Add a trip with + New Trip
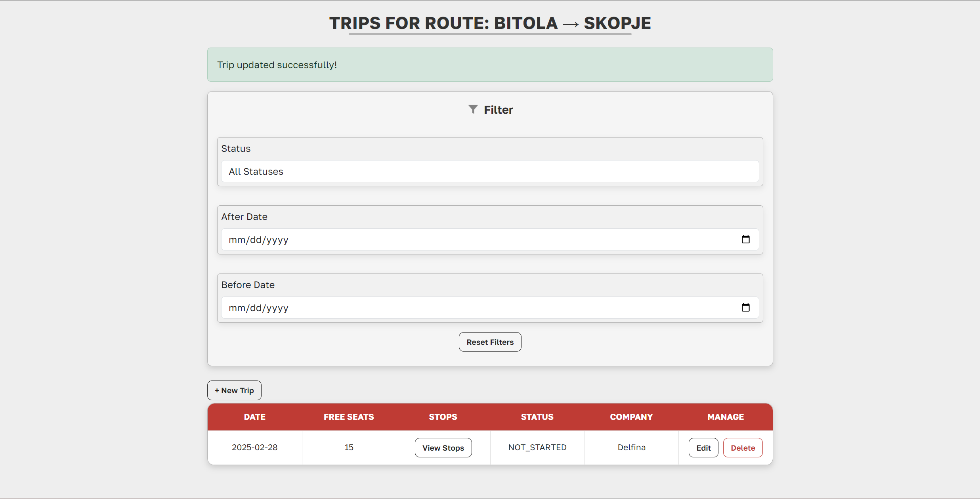 coord(234,390)
